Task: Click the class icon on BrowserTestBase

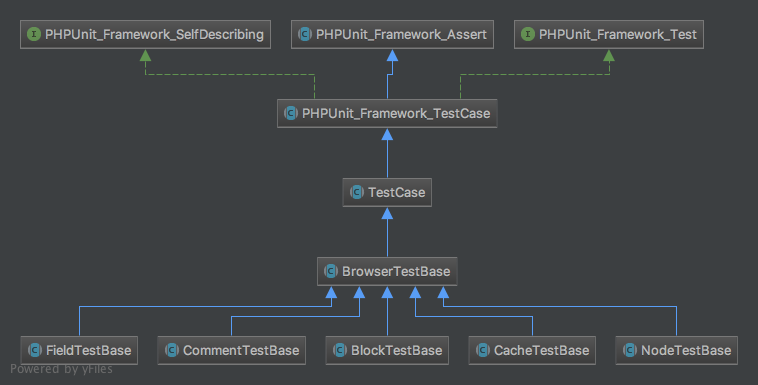Action: tap(331, 271)
